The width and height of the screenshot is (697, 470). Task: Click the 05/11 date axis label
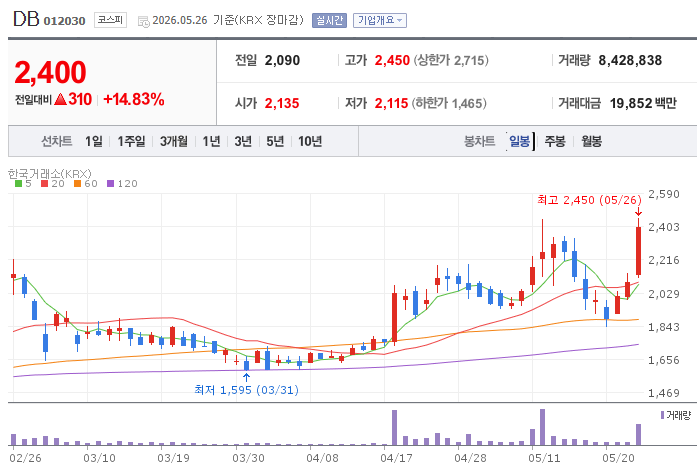(544, 458)
